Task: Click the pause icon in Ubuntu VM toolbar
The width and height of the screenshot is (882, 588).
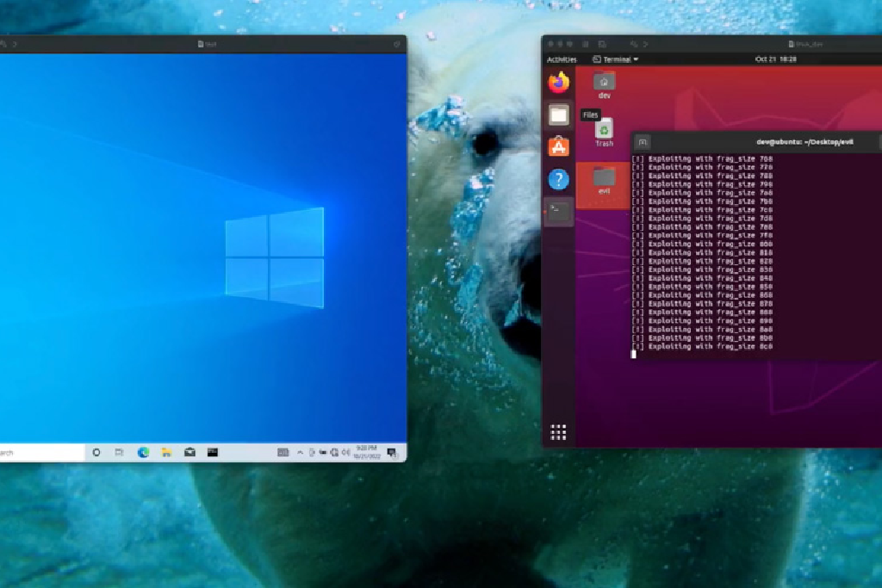Action: [x=586, y=44]
